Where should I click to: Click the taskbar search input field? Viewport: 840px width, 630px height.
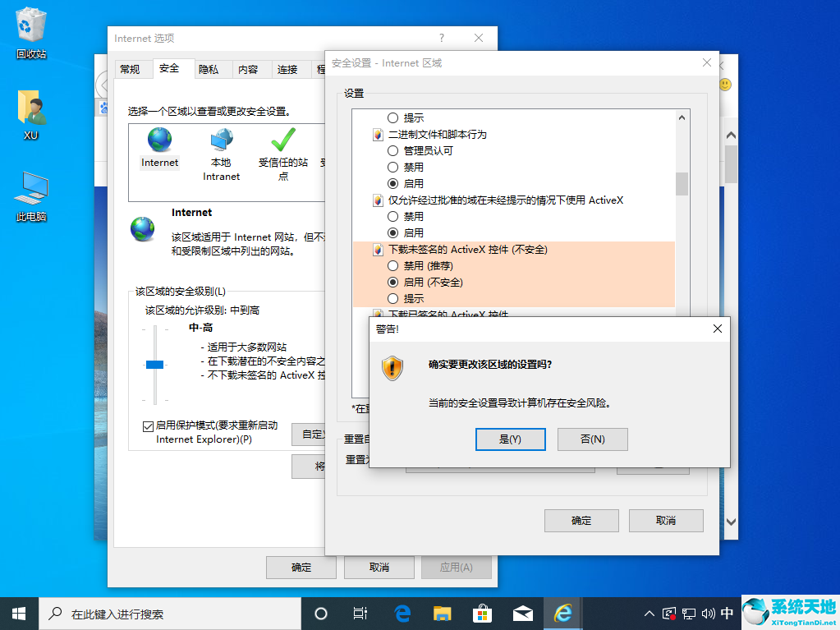(x=164, y=613)
